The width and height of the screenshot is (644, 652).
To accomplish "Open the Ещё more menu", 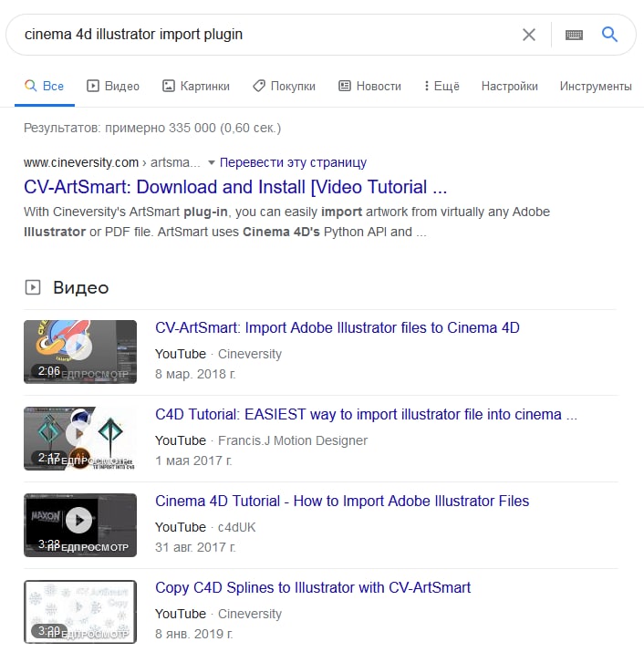I will [x=441, y=86].
